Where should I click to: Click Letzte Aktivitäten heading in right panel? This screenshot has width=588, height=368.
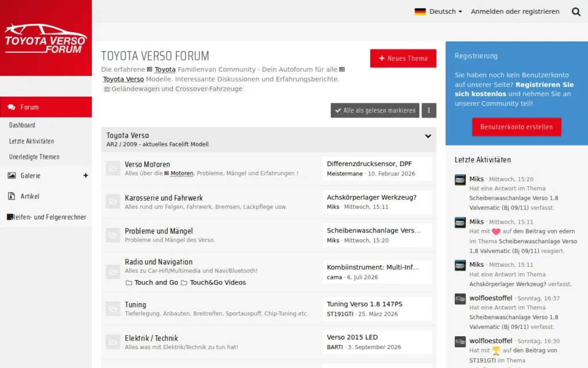[482, 160]
